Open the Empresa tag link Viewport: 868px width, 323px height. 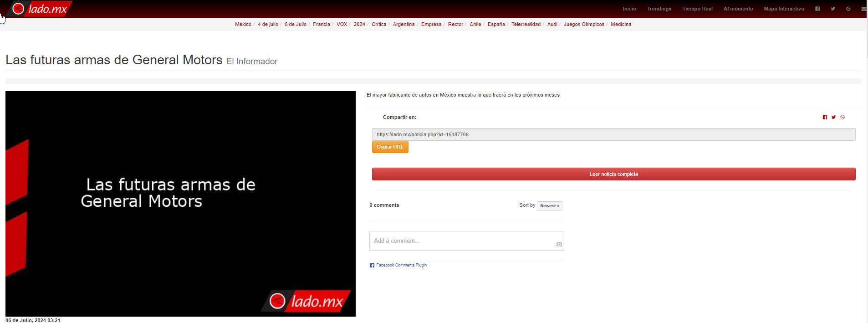(431, 25)
